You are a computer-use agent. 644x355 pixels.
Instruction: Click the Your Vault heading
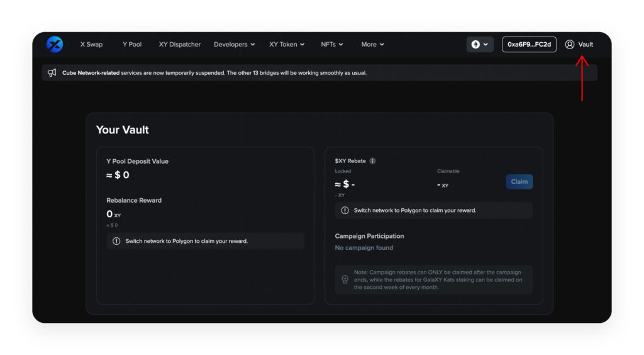tap(123, 130)
